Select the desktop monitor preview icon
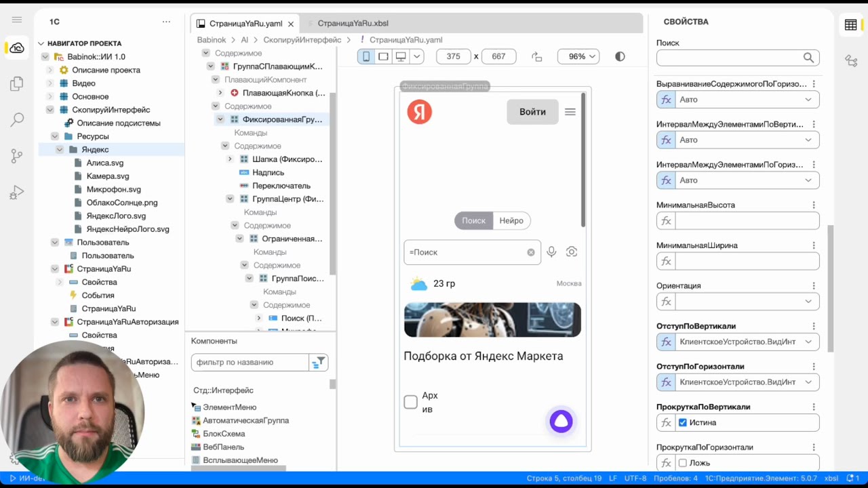The width and height of the screenshot is (868, 488). (x=401, y=57)
